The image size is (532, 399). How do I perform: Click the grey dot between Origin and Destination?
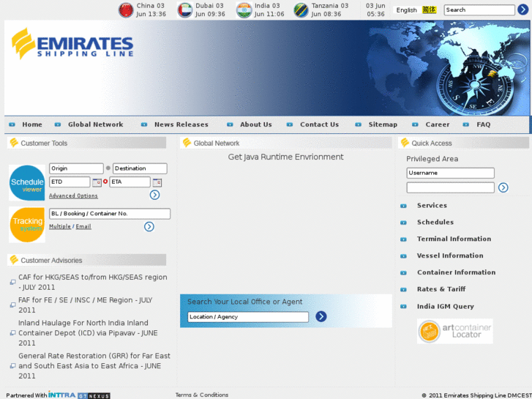tap(108, 168)
